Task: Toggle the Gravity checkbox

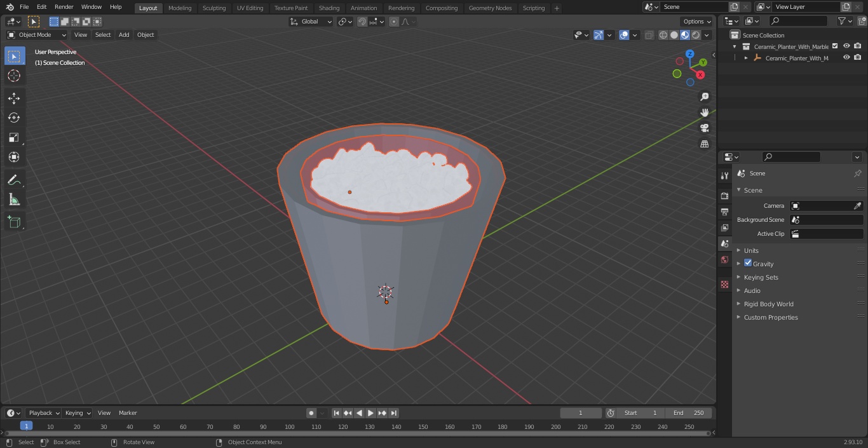Action: [x=748, y=263]
